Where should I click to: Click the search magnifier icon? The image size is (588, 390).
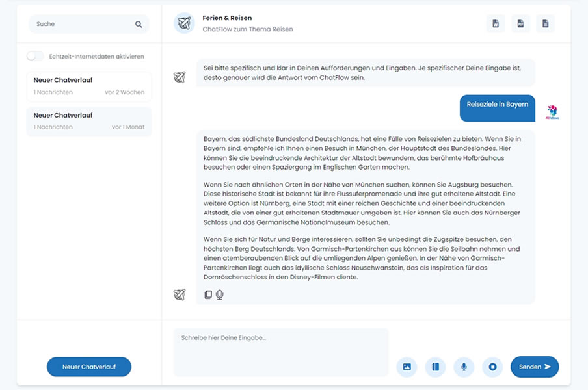point(139,25)
